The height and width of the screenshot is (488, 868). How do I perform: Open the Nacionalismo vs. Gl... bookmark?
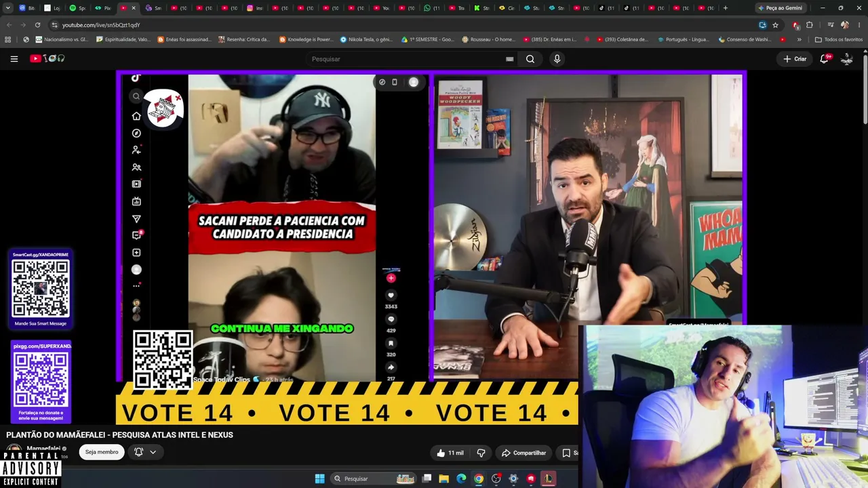point(61,39)
